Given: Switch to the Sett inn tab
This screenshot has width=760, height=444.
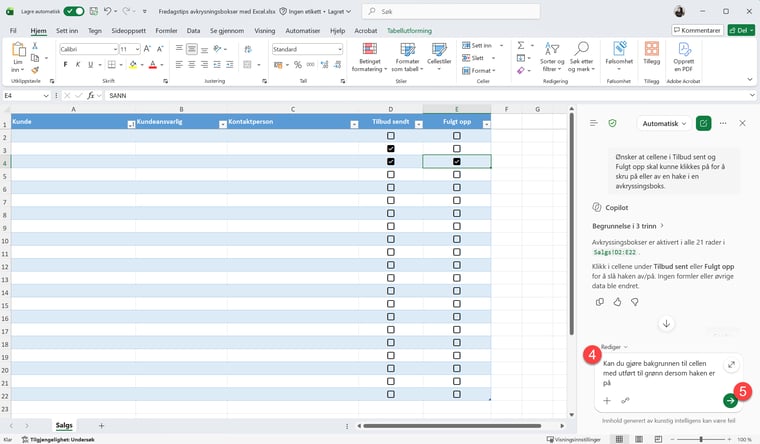Looking at the screenshot, I should pyautogui.click(x=67, y=31).
